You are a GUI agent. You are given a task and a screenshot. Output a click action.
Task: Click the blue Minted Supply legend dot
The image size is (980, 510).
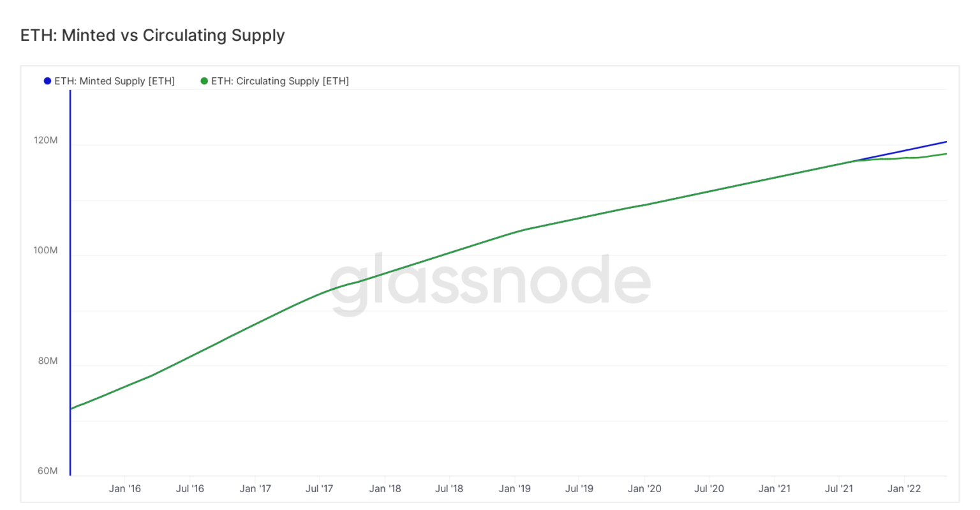coord(47,81)
